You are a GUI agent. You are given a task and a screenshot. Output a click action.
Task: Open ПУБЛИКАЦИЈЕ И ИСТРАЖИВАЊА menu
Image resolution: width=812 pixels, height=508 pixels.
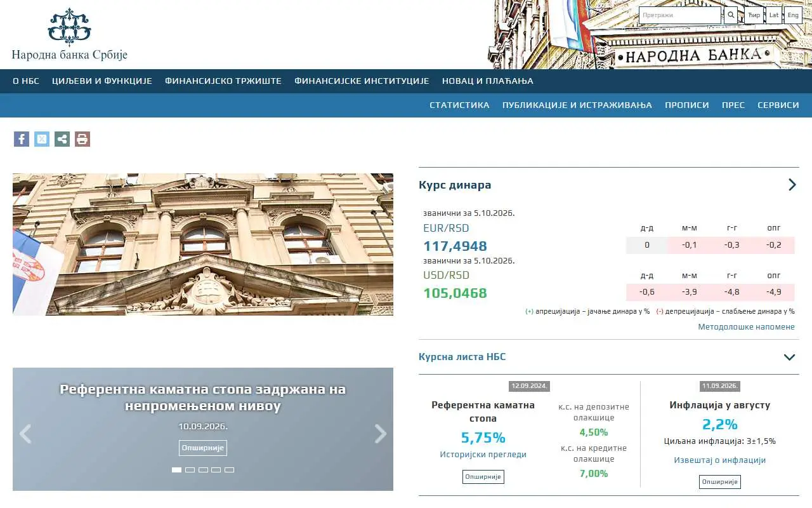click(x=577, y=105)
